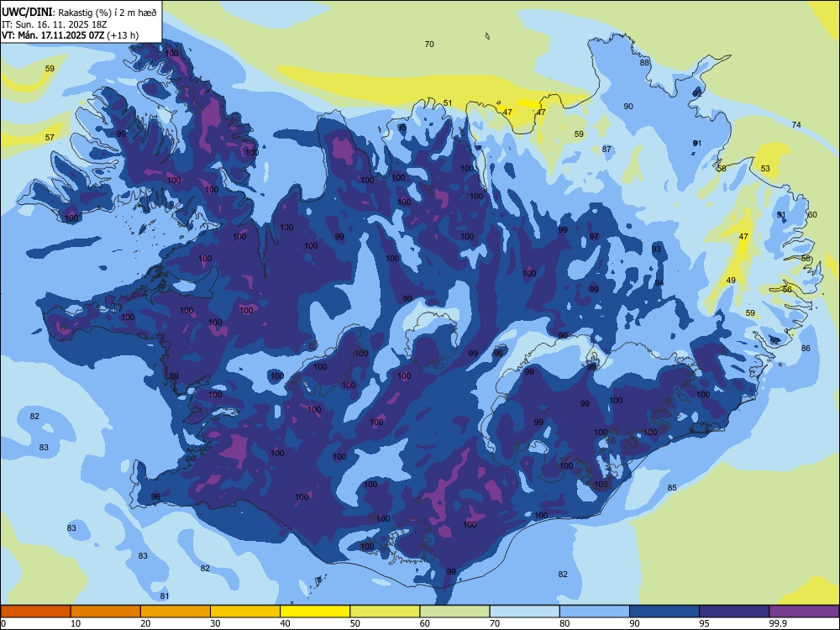840x630 pixels.
Task: Click the map value '96' on the southwest peninsula
Action: pos(155,497)
